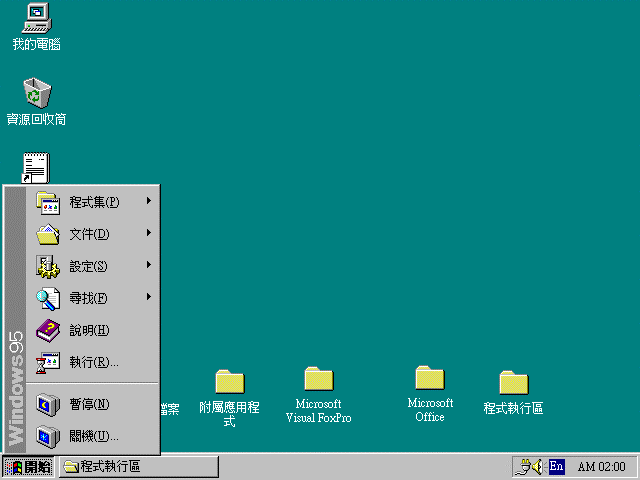The width and height of the screenshot is (640, 480).
Task: Select 說明(H) in the Start menu
Action: click(92, 330)
